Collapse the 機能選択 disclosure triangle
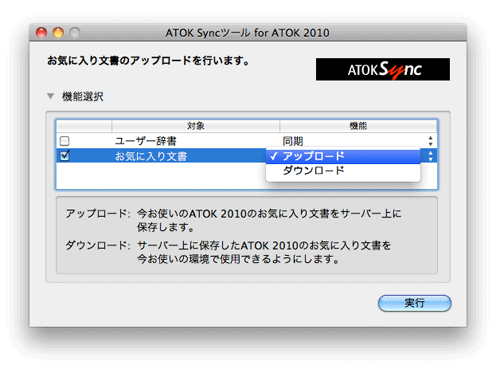Screen dimensions: 500x365 pos(50,96)
